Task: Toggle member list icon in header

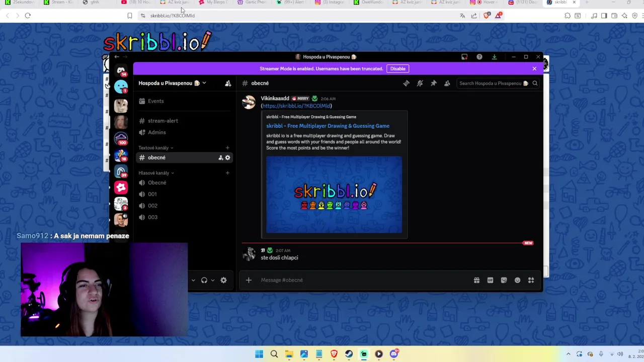Action: 447,83
